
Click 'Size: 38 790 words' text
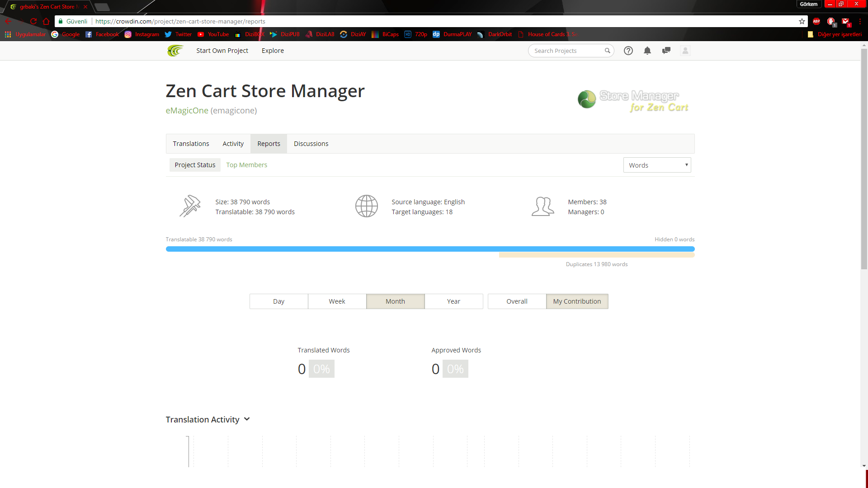(x=242, y=202)
